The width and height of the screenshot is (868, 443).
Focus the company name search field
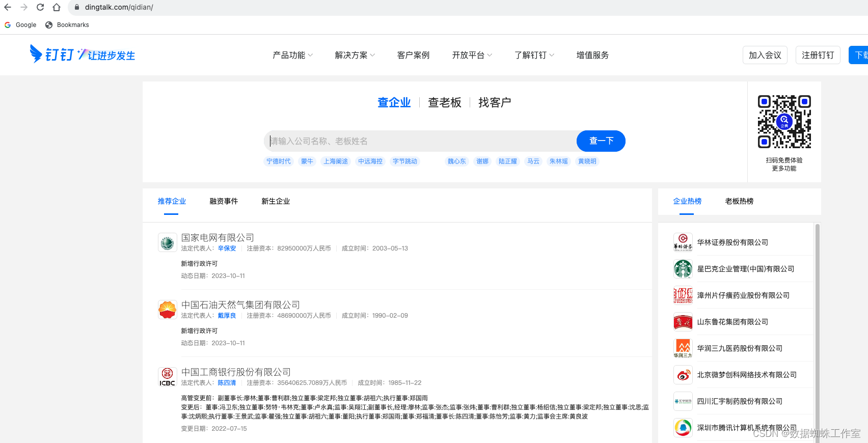(421, 141)
